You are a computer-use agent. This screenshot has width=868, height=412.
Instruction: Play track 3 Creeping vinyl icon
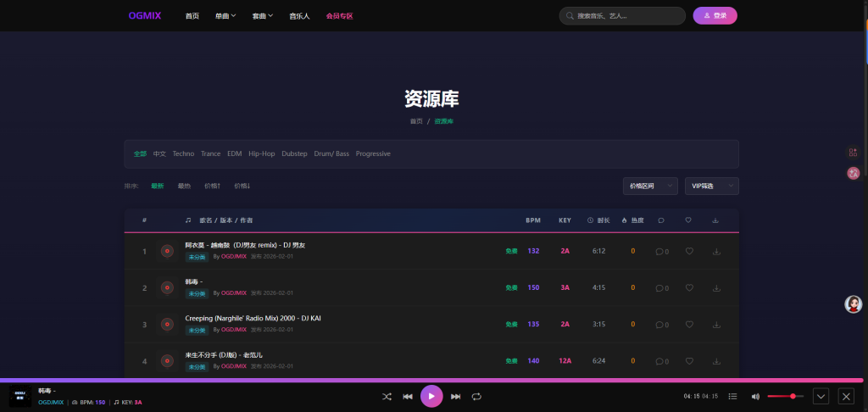(x=167, y=325)
